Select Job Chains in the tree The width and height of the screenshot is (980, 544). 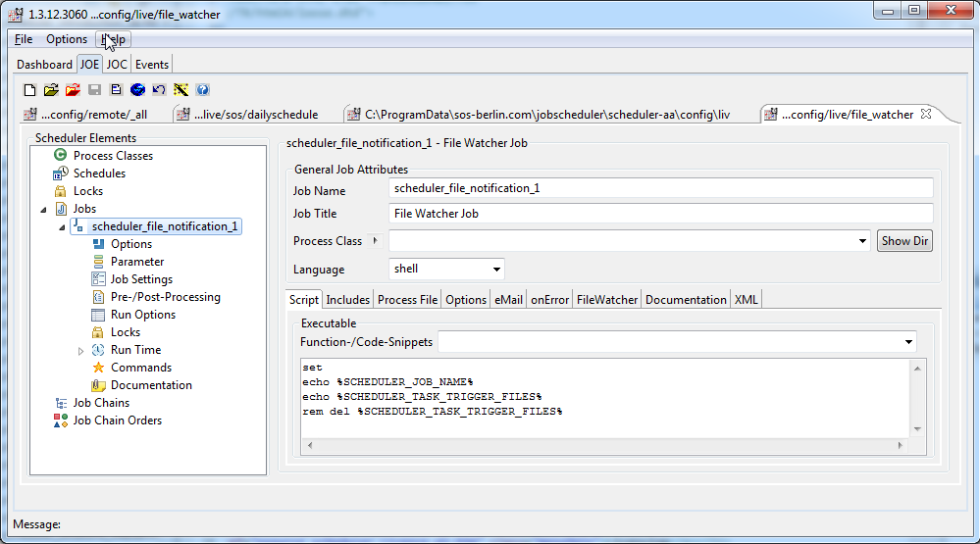coord(101,403)
